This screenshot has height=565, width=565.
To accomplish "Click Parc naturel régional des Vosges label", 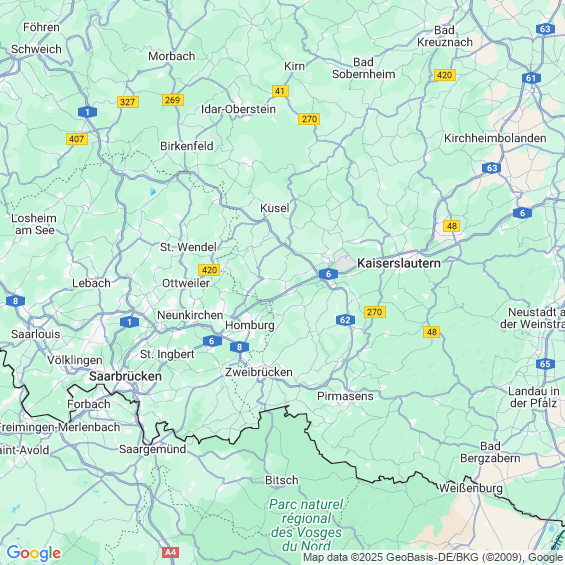I will [306, 525].
